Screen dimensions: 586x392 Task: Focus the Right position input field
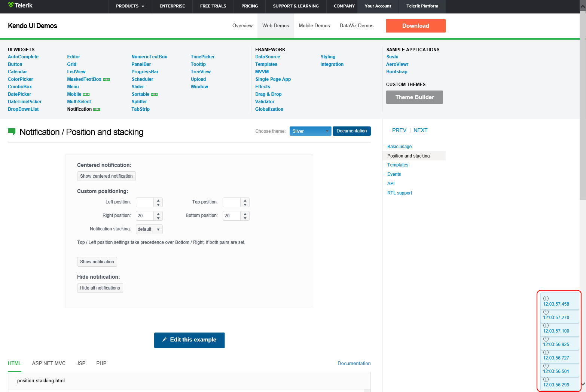[x=145, y=216]
